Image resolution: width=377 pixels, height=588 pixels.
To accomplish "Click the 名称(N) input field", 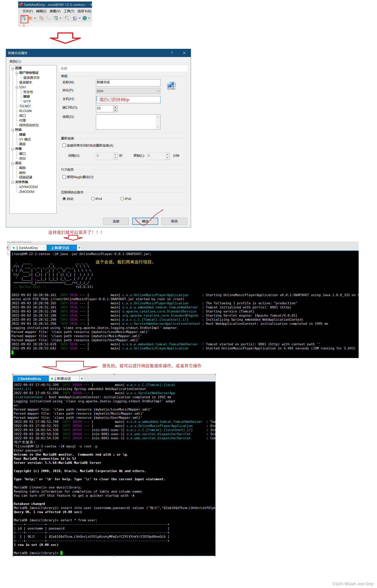I will point(128,83).
